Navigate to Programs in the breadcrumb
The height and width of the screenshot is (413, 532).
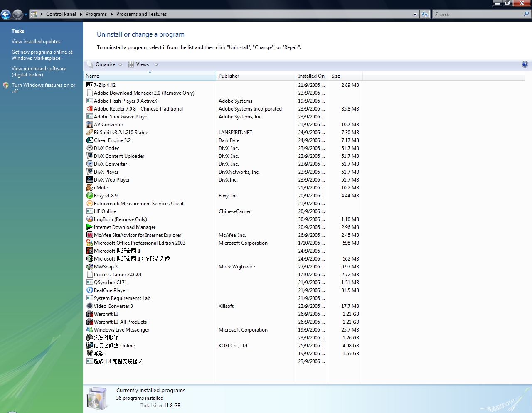pos(96,14)
